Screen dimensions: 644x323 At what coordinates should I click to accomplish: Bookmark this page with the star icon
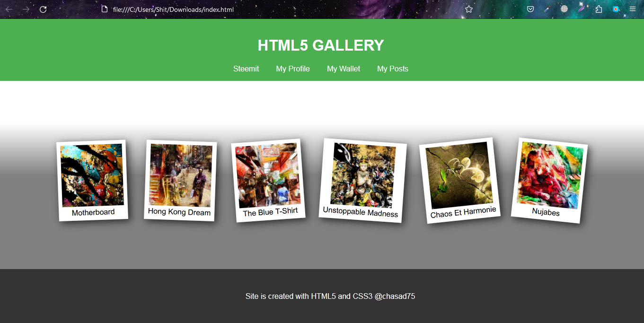(469, 9)
